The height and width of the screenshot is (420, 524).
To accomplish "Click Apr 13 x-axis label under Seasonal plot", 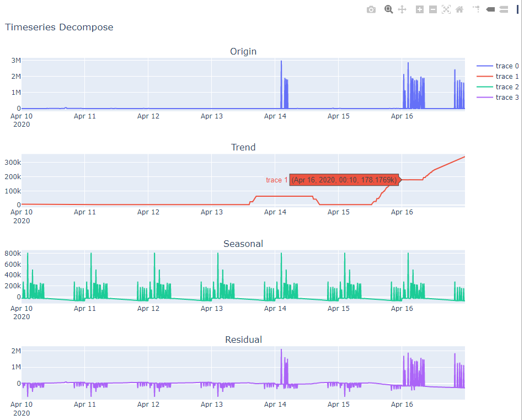I will point(212,309).
